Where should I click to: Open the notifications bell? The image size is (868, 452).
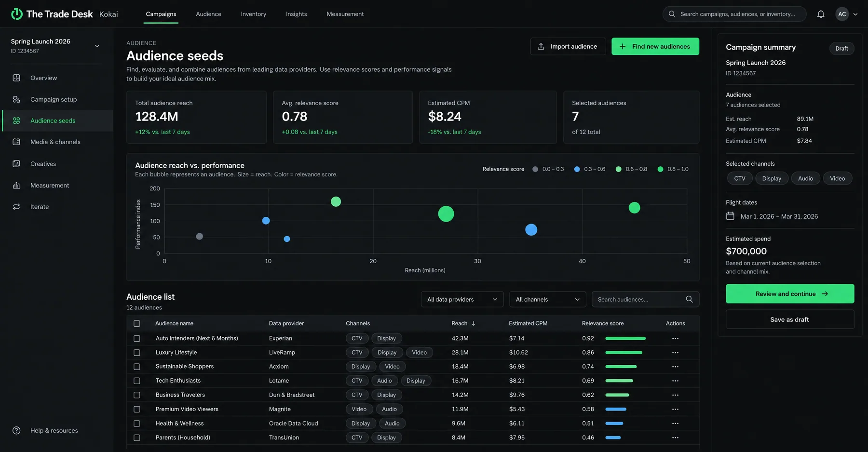(821, 14)
